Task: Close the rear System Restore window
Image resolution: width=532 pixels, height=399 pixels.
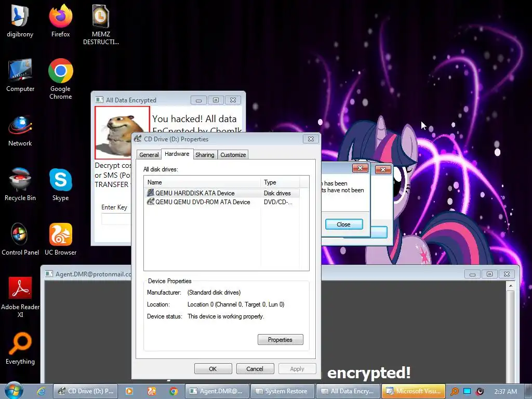Action: pyautogui.click(x=383, y=169)
